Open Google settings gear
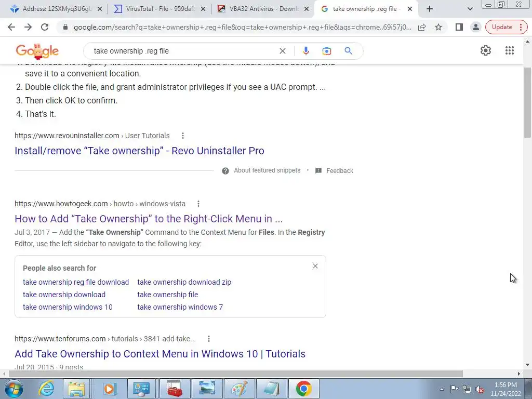Image resolution: width=532 pixels, height=399 pixels. pos(486,50)
